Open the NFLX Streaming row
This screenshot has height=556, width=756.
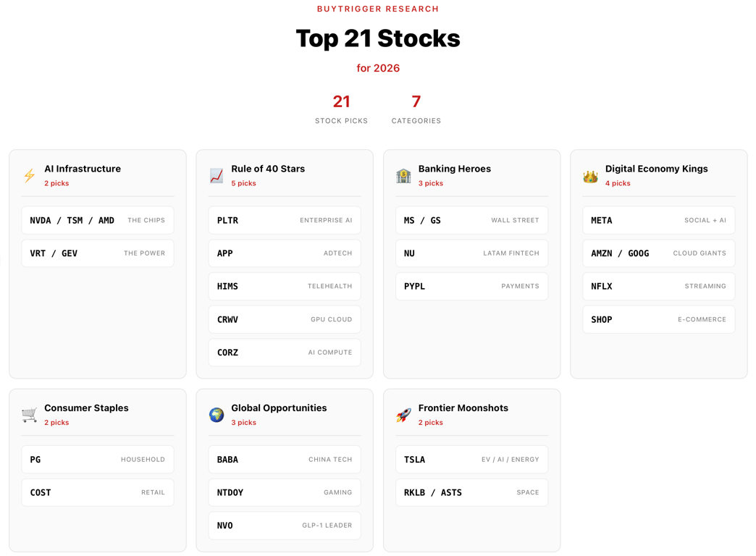(659, 286)
